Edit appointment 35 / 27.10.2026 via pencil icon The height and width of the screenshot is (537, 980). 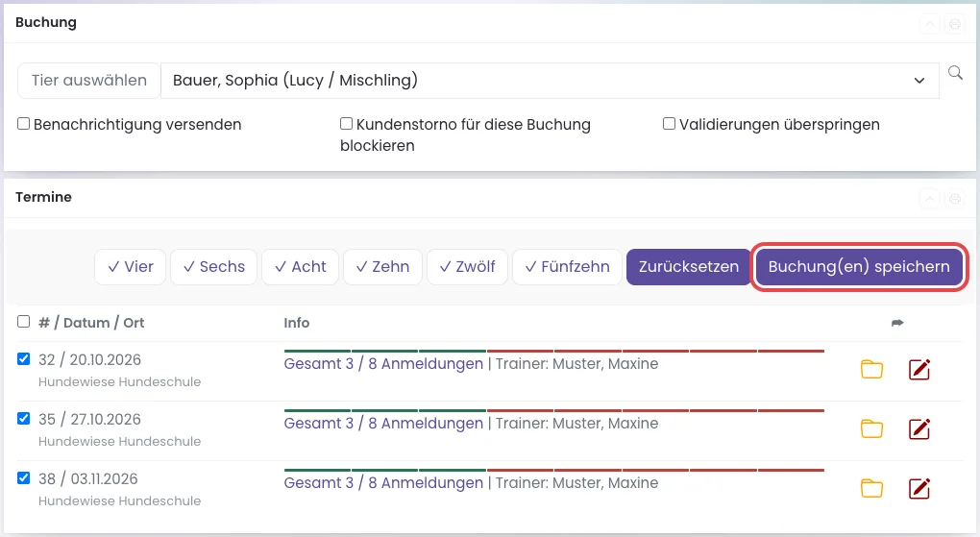tap(919, 428)
